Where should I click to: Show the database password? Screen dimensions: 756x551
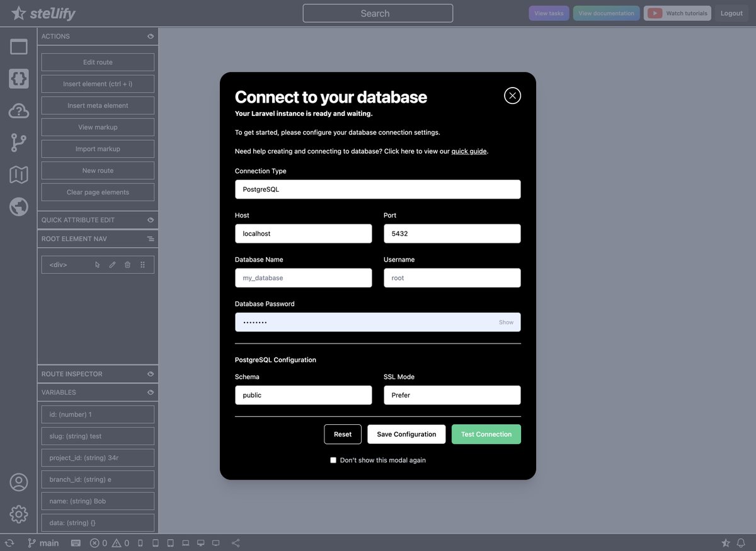506,322
